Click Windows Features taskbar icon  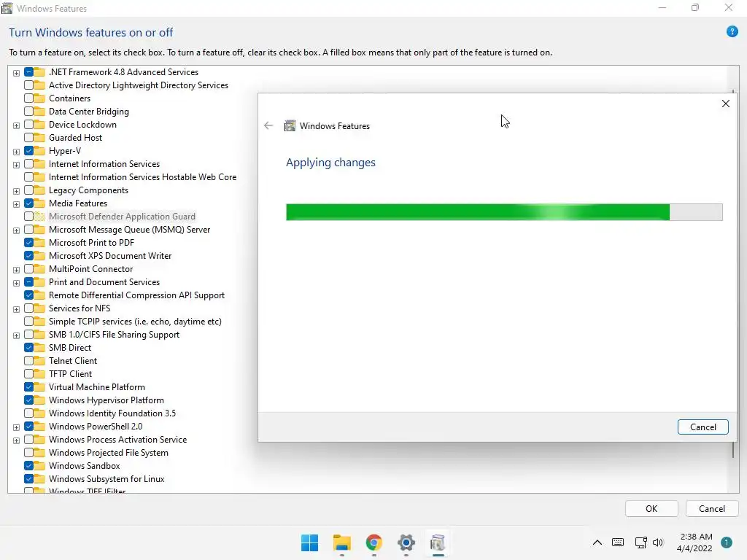tap(438, 542)
